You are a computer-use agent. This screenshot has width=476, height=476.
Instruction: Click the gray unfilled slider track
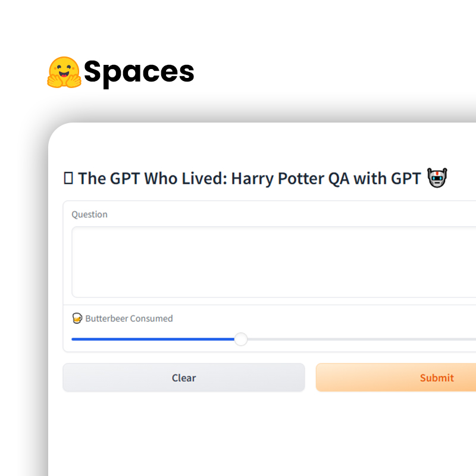coord(362,339)
